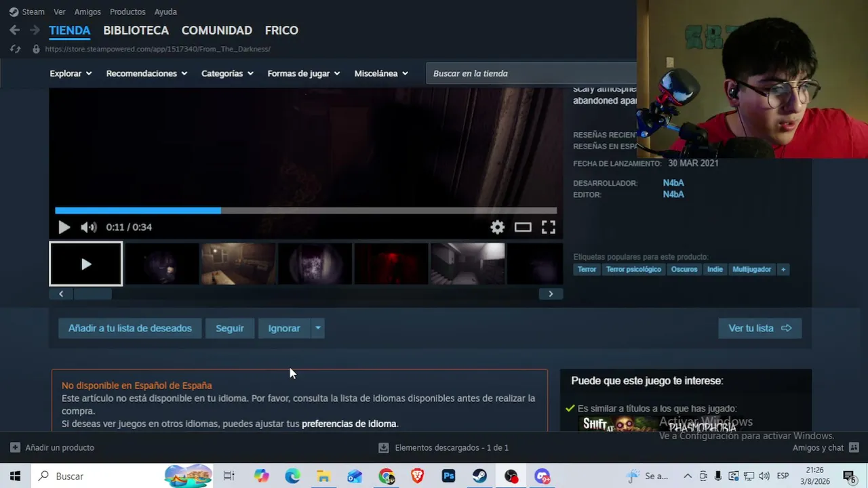The height and width of the screenshot is (488, 868).
Task: Enter fullscreen video mode
Action: coord(549,227)
